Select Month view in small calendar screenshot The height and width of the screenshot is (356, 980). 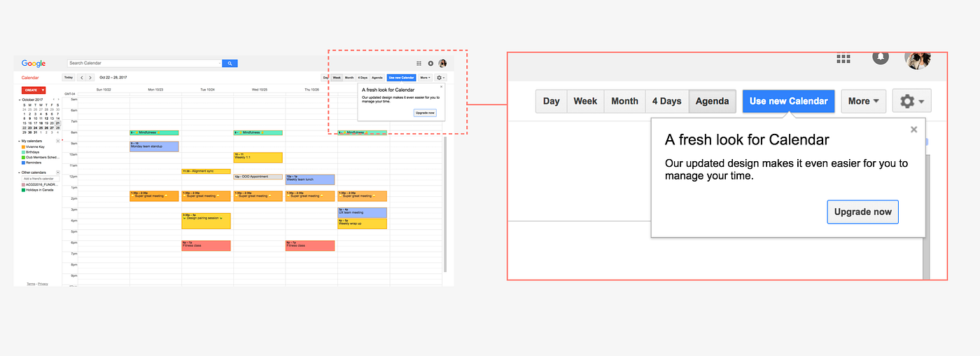[x=349, y=78]
